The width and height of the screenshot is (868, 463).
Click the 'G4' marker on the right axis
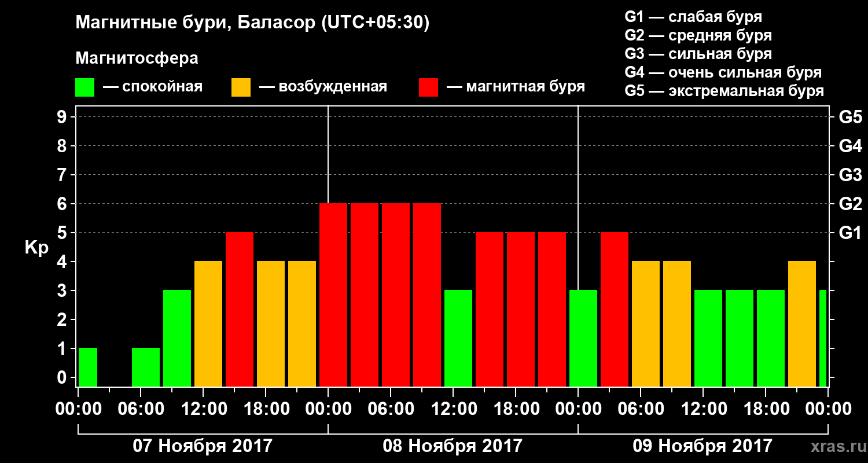[850, 146]
